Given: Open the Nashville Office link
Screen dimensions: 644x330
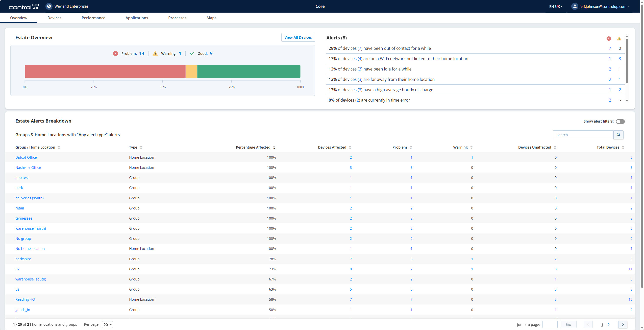Looking at the screenshot, I should pyautogui.click(x=28, y=168).
